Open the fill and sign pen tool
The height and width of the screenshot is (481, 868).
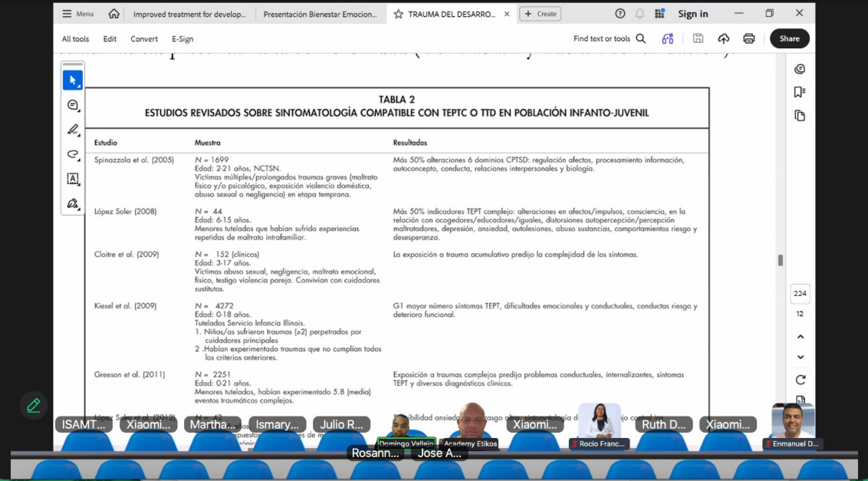point(73,203)
